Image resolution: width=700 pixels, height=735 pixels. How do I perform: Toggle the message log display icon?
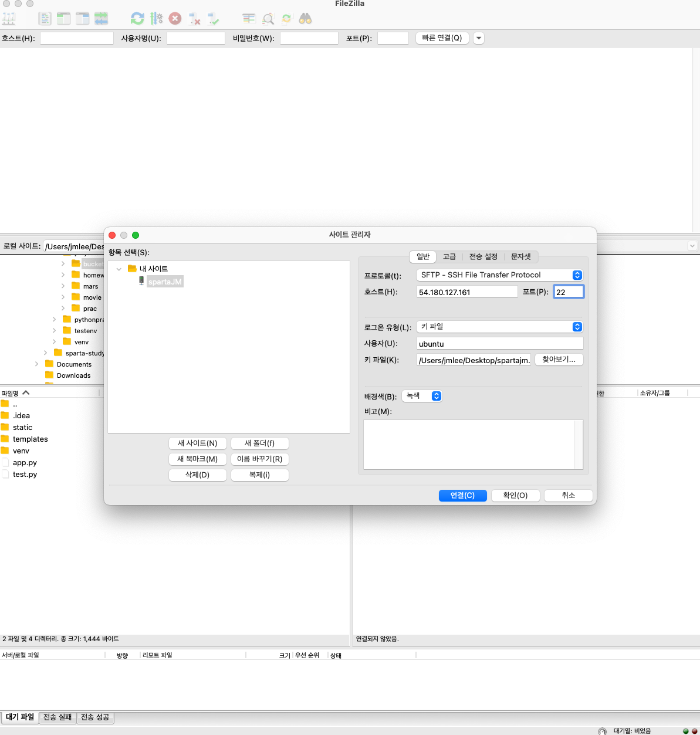(x=45, y=19)
